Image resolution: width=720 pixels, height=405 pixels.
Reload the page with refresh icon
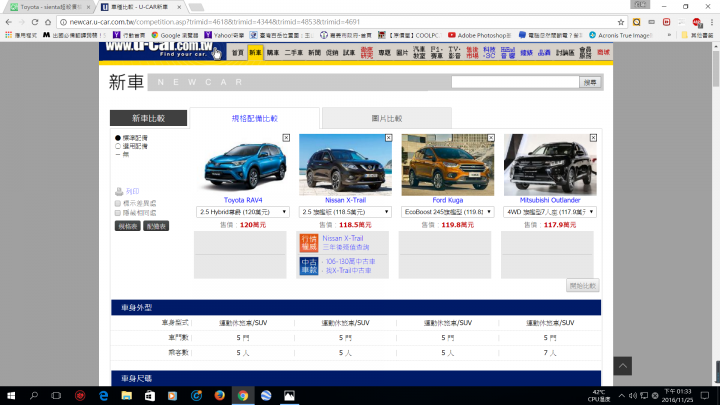(35, 22)
